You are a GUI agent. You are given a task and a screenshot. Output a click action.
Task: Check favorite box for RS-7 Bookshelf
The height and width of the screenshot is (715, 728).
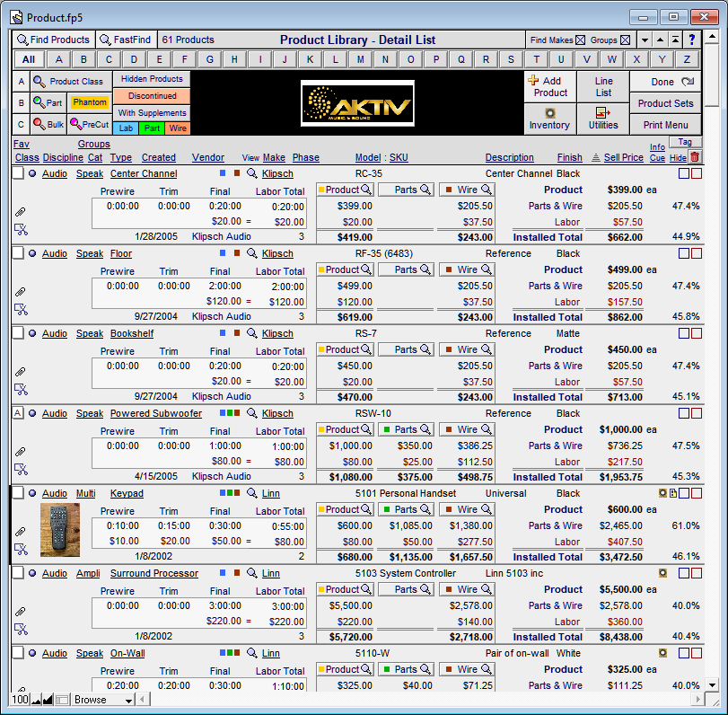pos(18,333)
